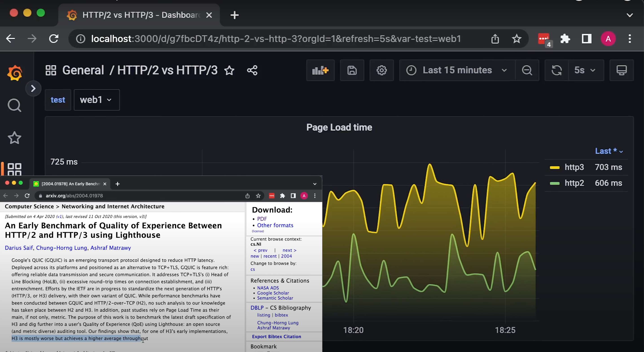644x352 pixels.
Task: Click the localhost address bar
Action: (x=275, y=39)
